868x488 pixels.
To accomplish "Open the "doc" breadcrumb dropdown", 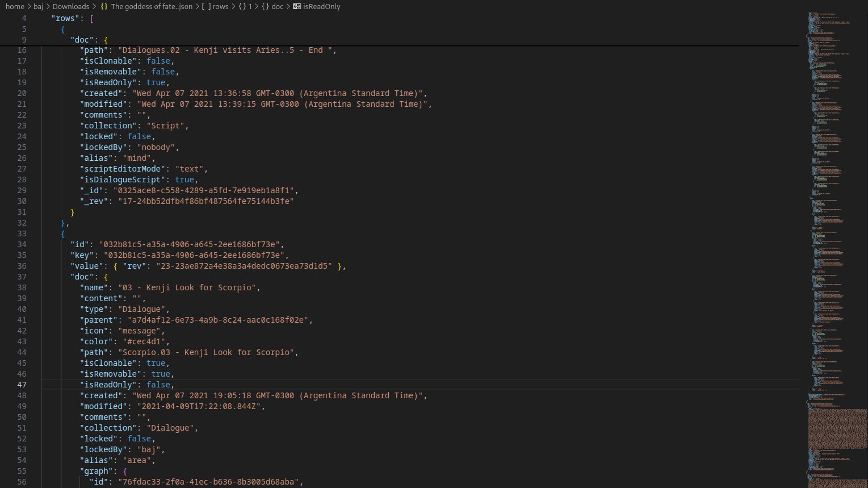I will pos(276,6).
